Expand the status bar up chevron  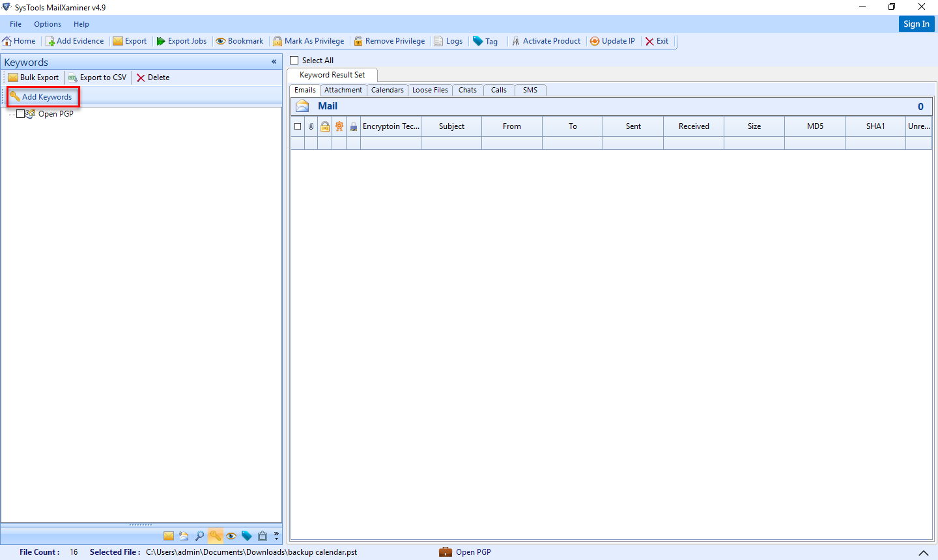(x=923, y=553)
